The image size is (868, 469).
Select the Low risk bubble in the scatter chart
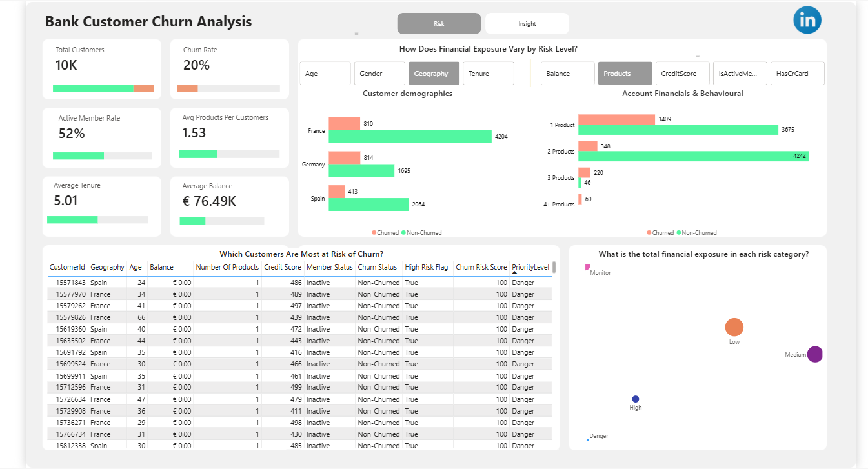tap(735, 326)
